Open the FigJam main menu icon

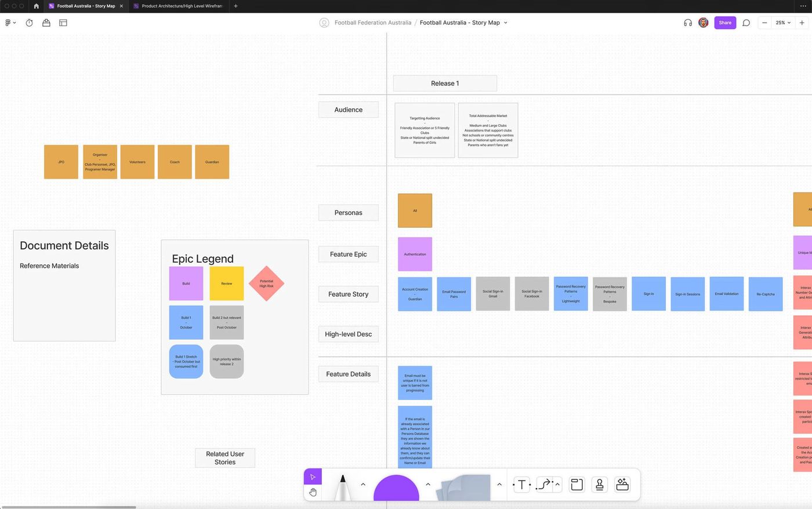(x=10, y=23)
